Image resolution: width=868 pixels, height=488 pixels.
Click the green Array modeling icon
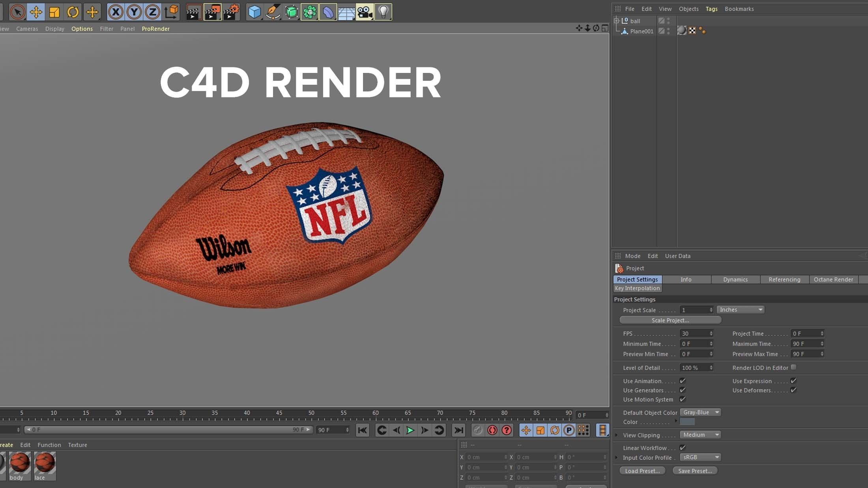tap(310, 12)
